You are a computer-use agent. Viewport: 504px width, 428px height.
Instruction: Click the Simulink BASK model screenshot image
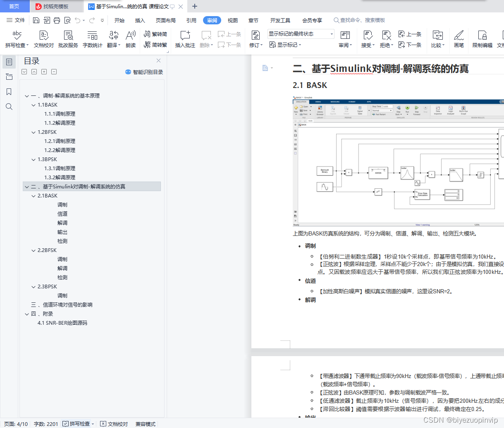pyautogui.click(x=398, y=161)
